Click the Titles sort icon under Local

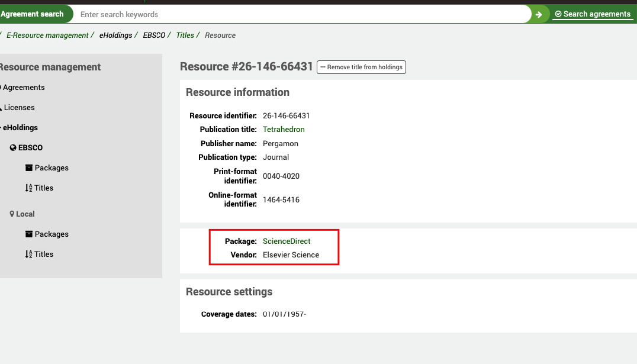click(x=28, y=254)
